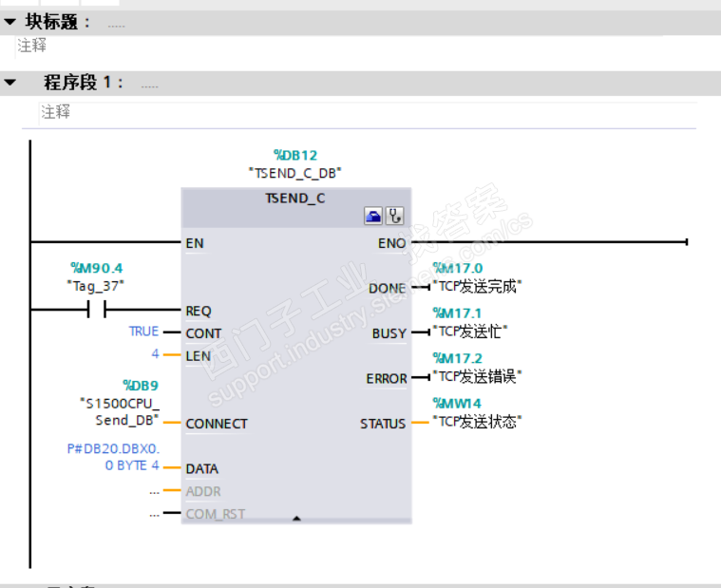
Task: Select the %M90.4 Tag_37 contact
Action: [x=97, y=310]
